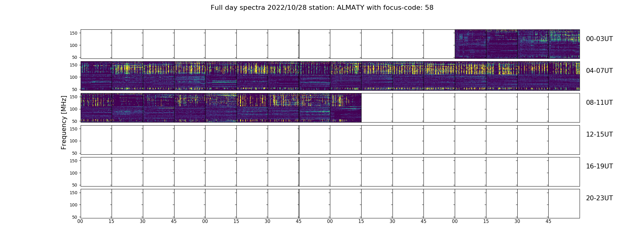The image size is (644, 245).
Task: Open the 05:00 spectrogram panel in 04-07UT row
Action: click(x=221, y=76)
